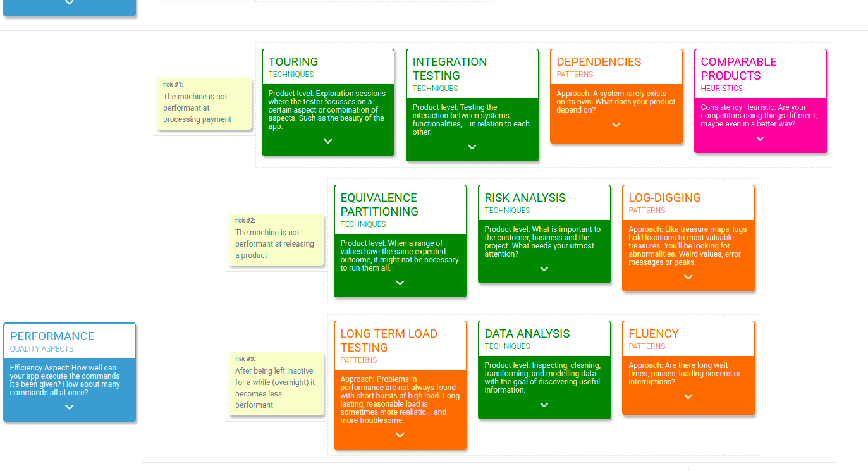This screenshot has width=868, height=471.
Task: Open the EQUIVALENCE PARTITIONING card title
Action: point(379,205)
